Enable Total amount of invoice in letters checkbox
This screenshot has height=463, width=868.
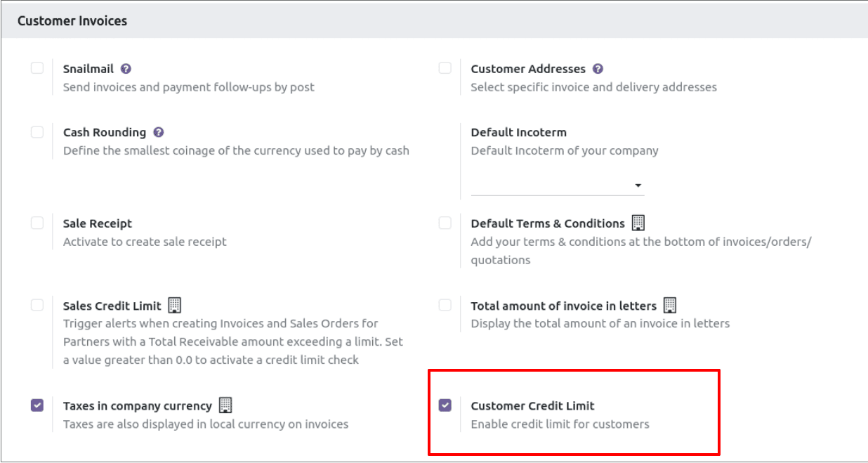(x=445, y=305)
